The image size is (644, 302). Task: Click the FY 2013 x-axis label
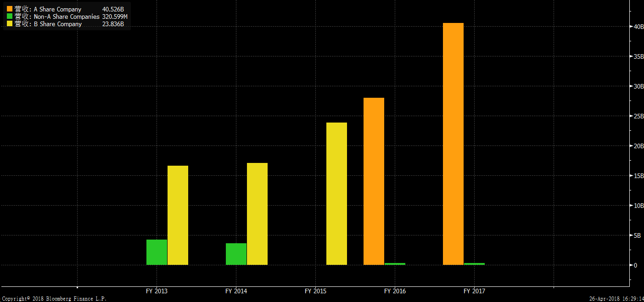[157, 291]
